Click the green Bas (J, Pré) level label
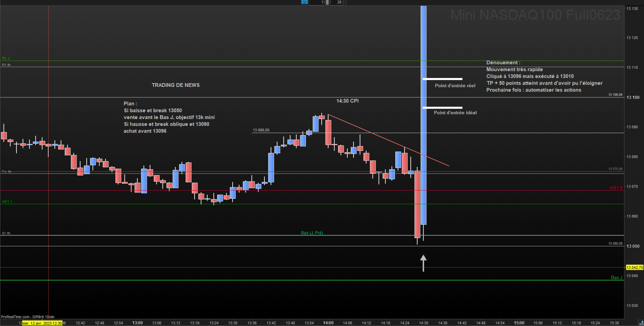The width and height of the screenshot is (644, 326). pyautogui.click(x=312, y=233)
